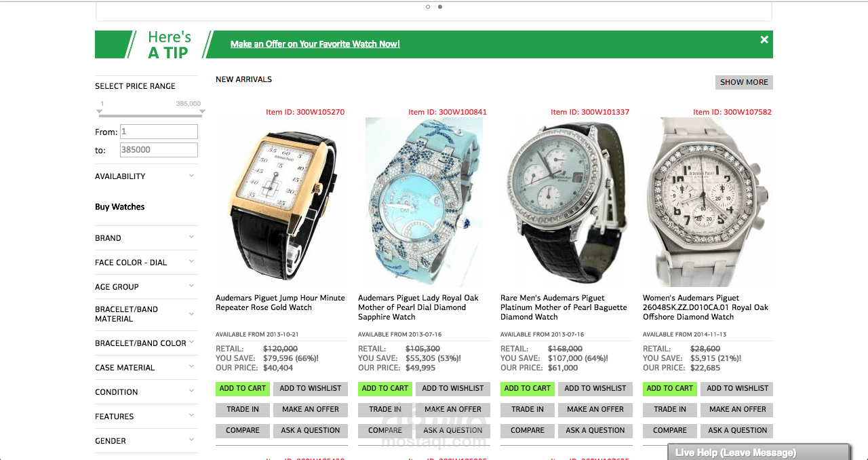
Task: Focus the From price input field
Action: 159,132
